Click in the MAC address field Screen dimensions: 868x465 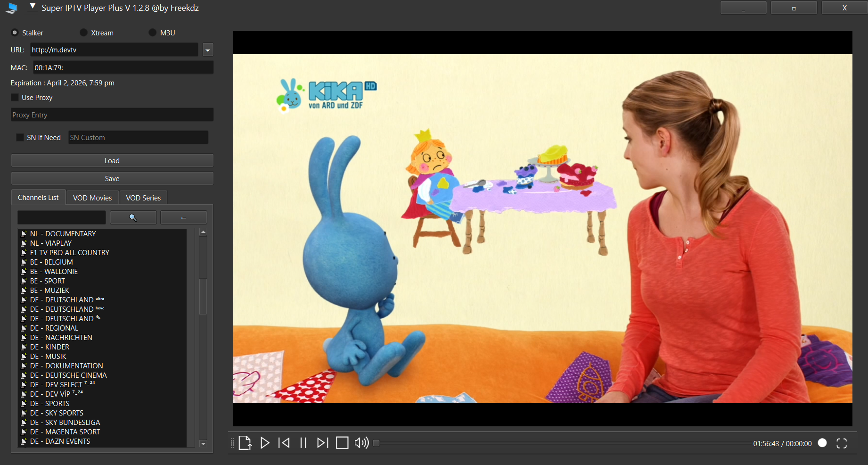[123, 67]
